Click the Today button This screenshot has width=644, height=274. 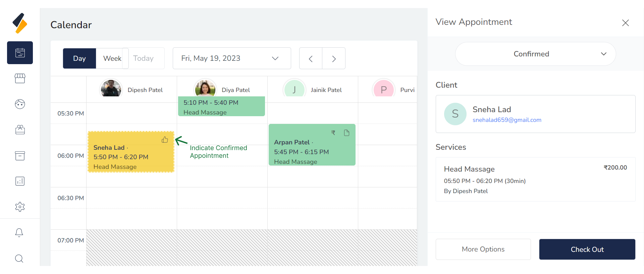(144, 58)
